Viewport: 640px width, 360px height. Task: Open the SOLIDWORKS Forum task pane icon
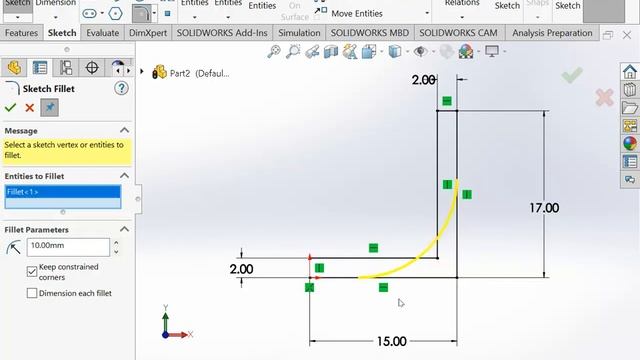coord(630,180)
